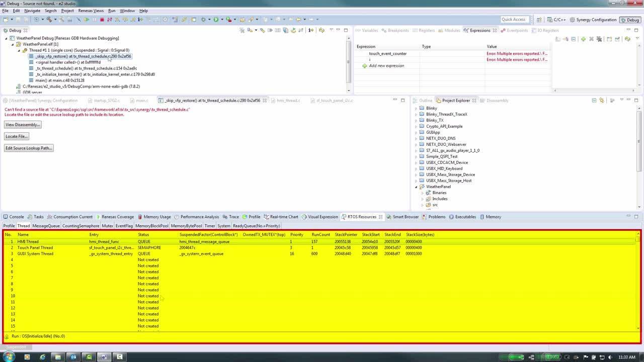Click the Disconnect debug toolbar icon
Image resolution: width=644 pixels, height=362 pixels.
[109, 20]
